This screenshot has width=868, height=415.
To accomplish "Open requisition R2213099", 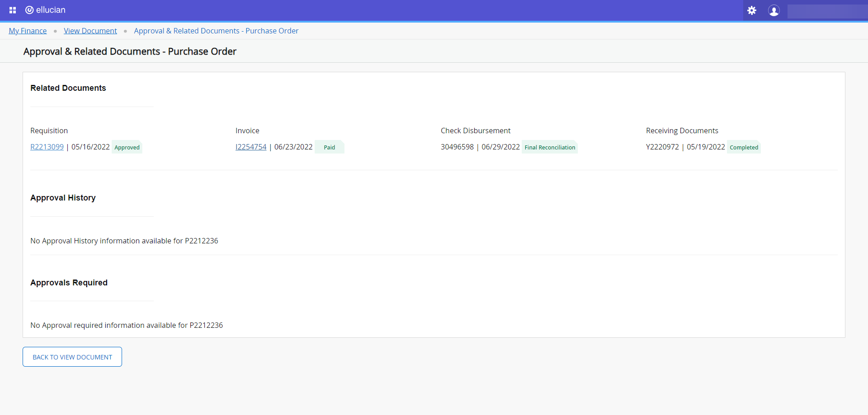I will pyautogui.click(x=47, y=147).
